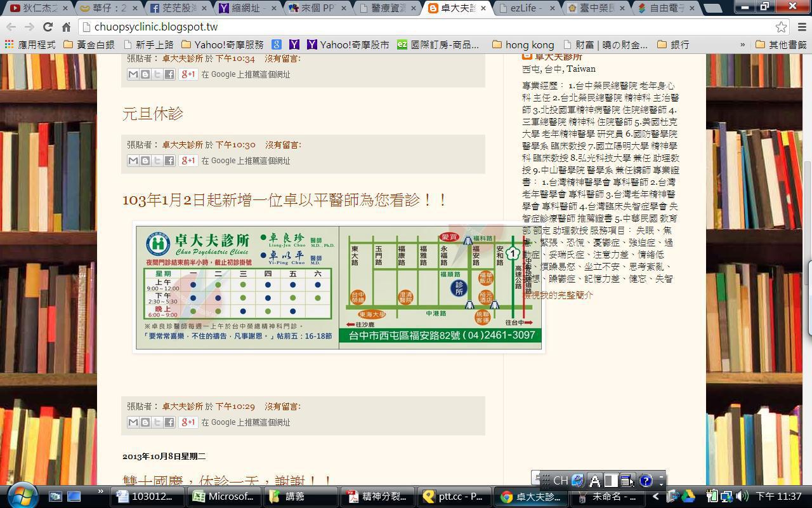The height and width of the screenshot is (508, 812).
Task: Share the 下午10:30 post to Twitter
Action: click(x=157, y=161)
